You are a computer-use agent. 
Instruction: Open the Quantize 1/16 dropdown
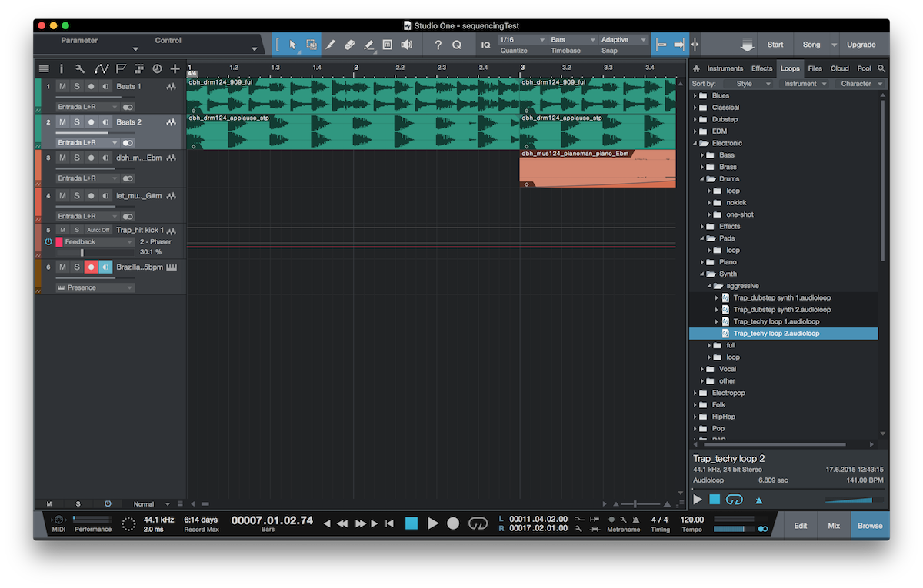point(521,40)
